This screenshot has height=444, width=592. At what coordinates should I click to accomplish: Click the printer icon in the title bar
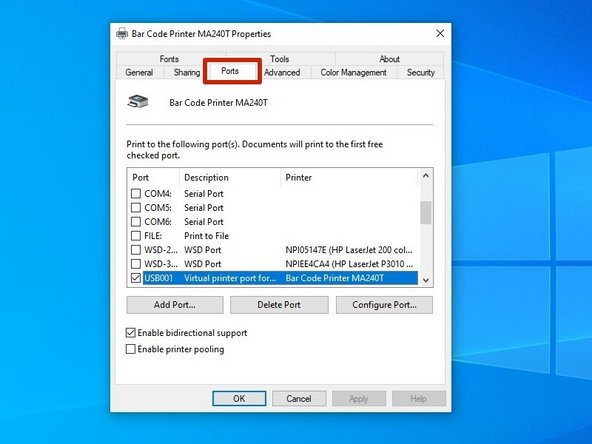pos(122,34)
